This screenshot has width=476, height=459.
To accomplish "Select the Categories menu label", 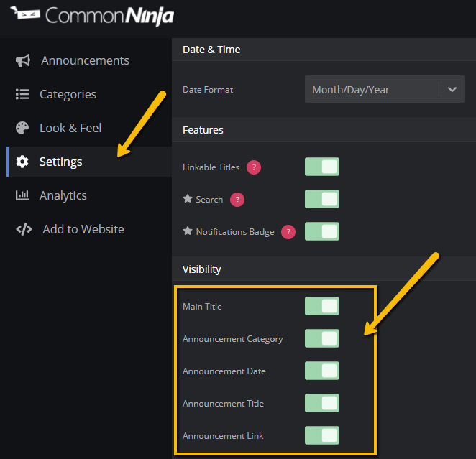I will click(68, 94).
